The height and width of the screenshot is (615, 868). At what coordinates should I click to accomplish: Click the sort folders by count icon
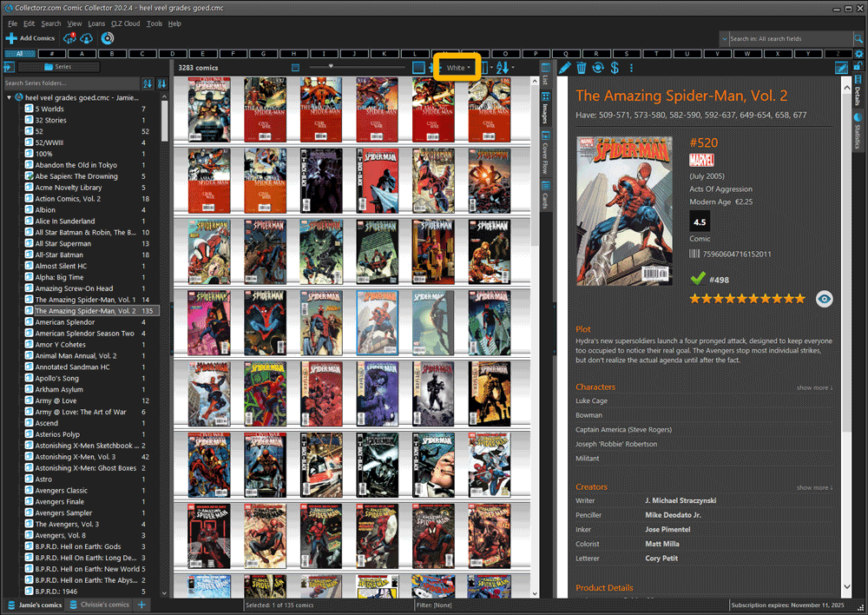[x=161, y=83]
